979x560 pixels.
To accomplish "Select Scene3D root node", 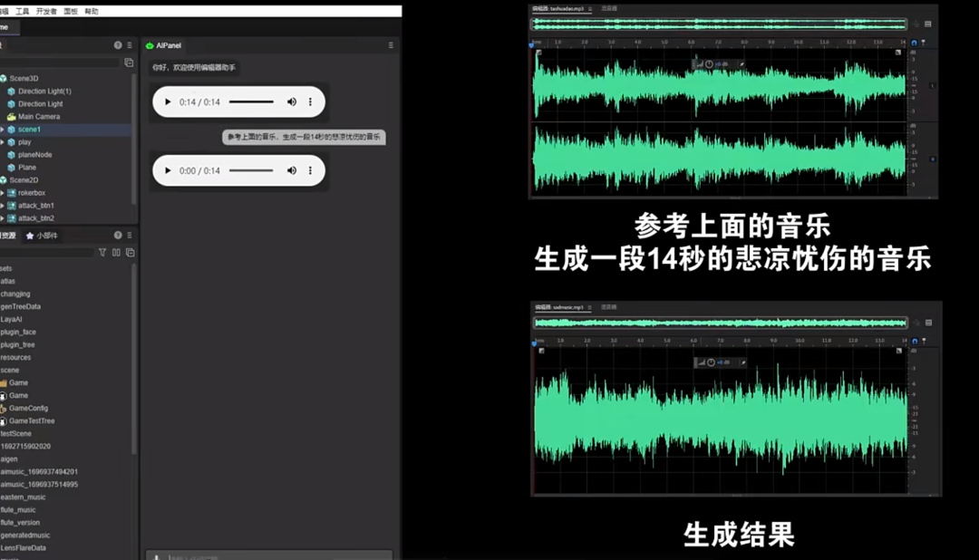I will [x=24, y=78].
